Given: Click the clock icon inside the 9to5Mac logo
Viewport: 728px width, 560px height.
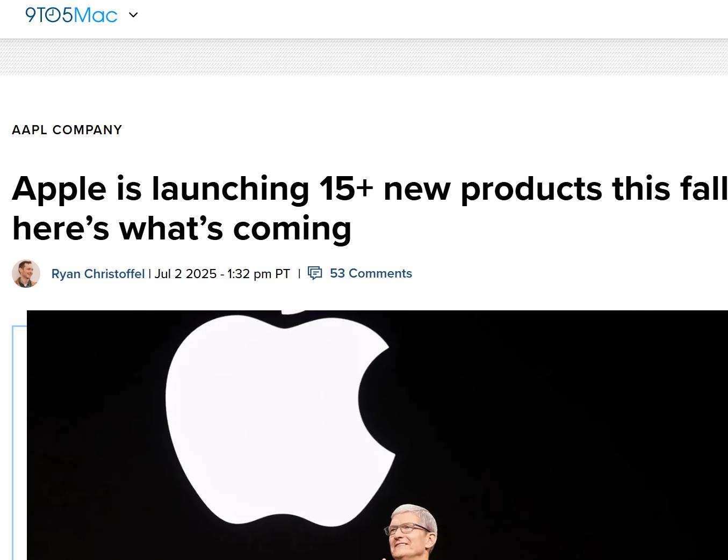Looking at the screenshot, I should pyautogui.click(x=53, y=16).
